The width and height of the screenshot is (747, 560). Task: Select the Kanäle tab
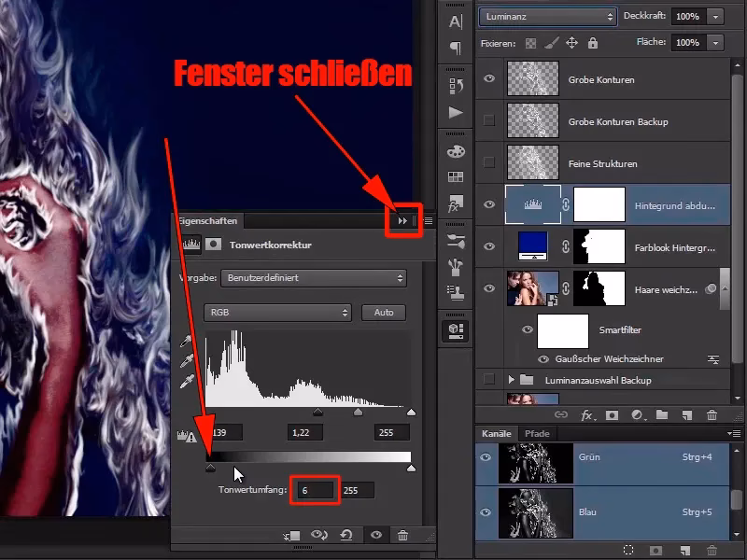coord(497,434)
